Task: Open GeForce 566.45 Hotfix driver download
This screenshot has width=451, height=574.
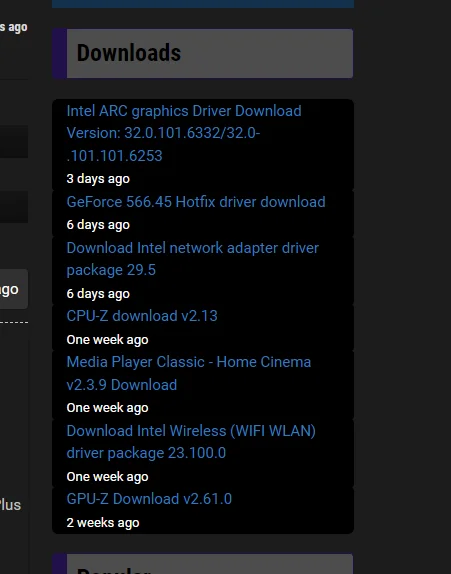Action: (196, 202)
